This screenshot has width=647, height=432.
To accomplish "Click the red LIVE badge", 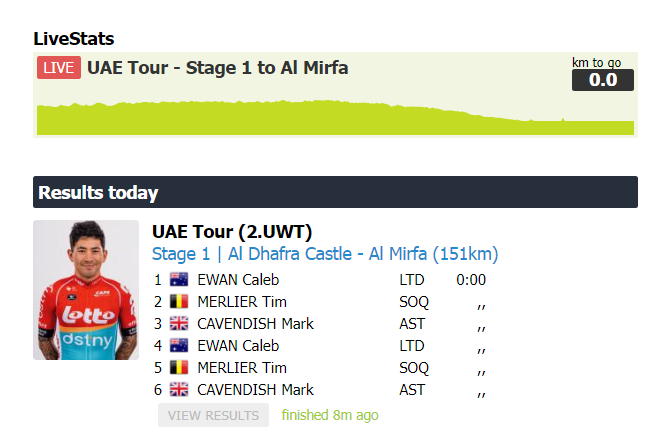I will pyautogui.click(x=59, y=68).
